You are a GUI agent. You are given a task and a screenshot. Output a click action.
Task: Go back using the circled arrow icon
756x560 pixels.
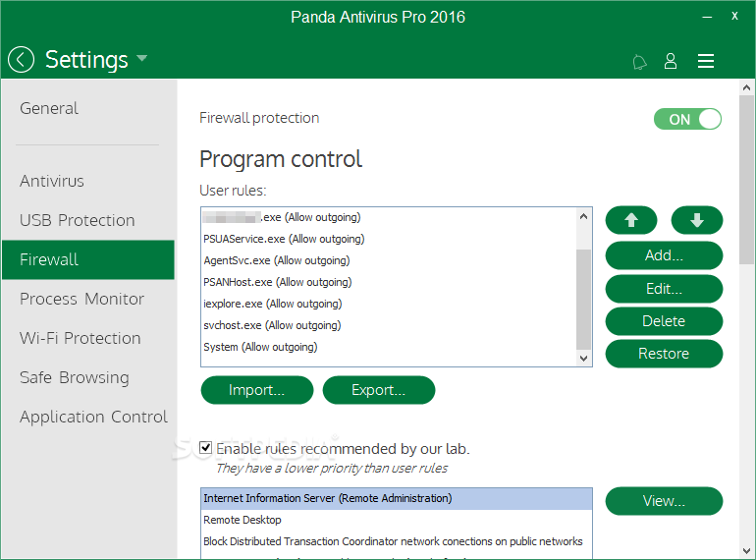21,60
